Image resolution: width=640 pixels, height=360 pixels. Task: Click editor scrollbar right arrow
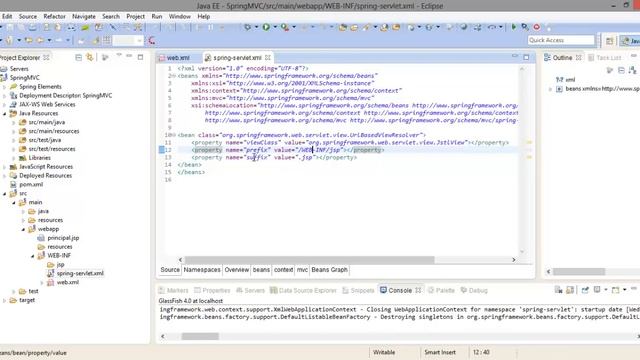tap(513, 260)
